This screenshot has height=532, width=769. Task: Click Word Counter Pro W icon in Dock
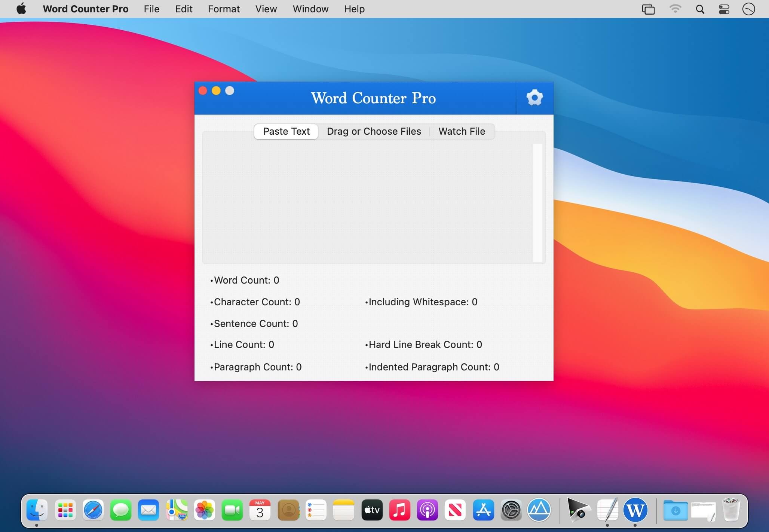[635, 510]
